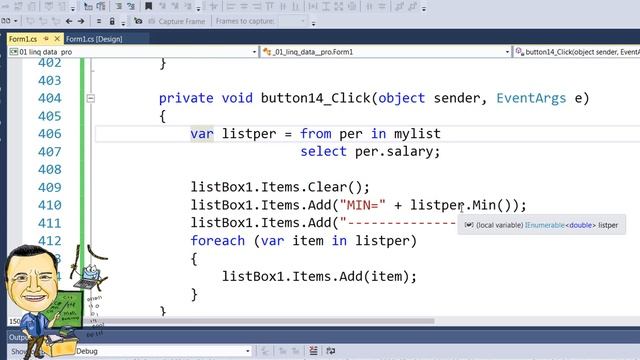The image size is (640, 360).
Task: Click the "MIN=" string on line 410
Action: point(362,205)
